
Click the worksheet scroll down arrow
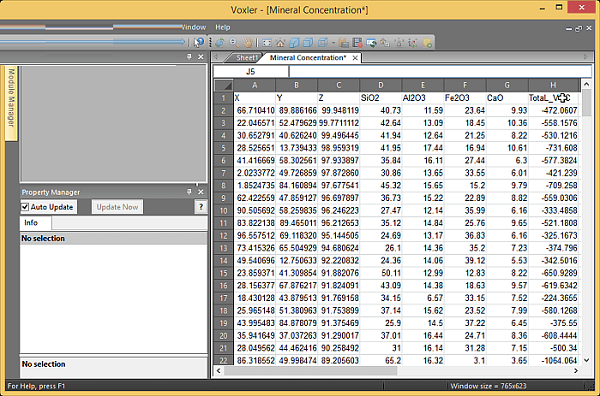(x=586, y=360)
